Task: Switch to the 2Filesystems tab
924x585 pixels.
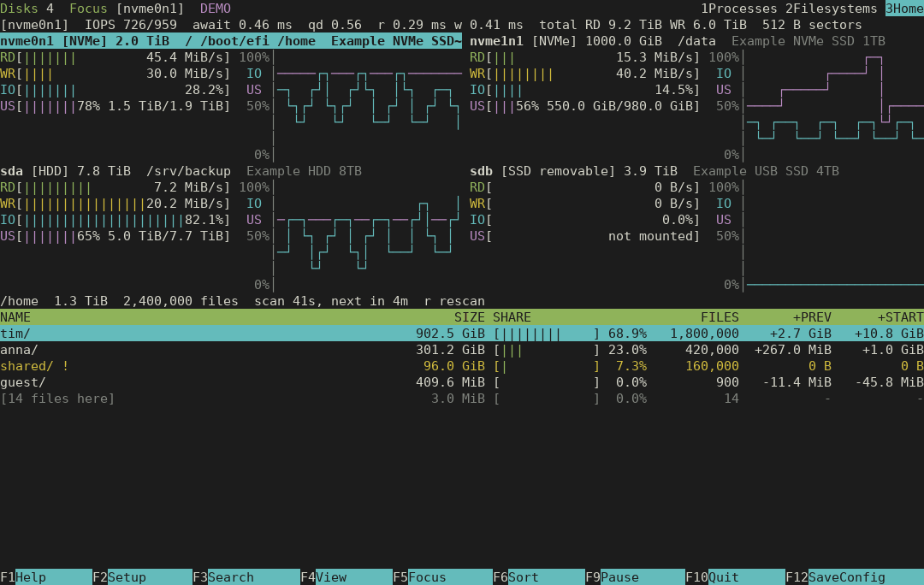Action: 832,9
